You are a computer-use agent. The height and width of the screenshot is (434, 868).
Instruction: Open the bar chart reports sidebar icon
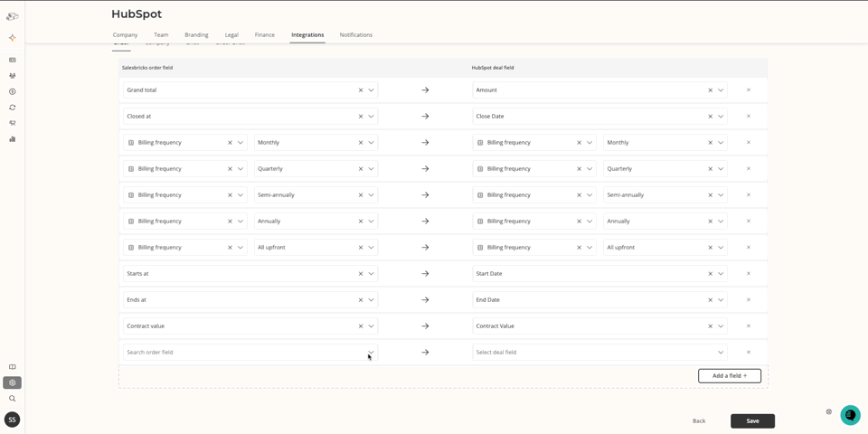[12, 139]
